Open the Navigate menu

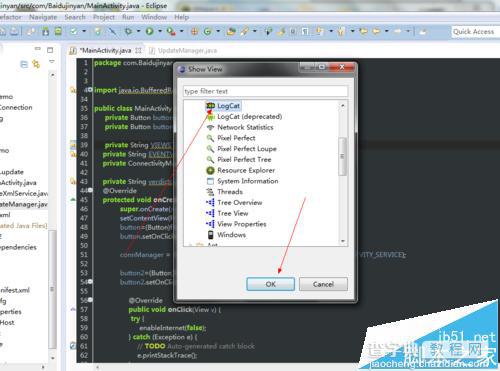43,17
